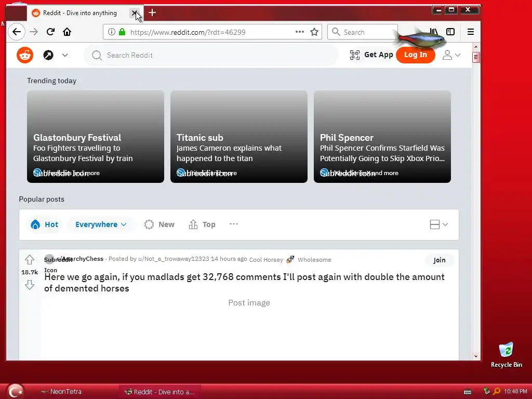Toggle the browser sidebar panel icon
Viewport: 532px width, 399px height.
[x=450, y=32]
